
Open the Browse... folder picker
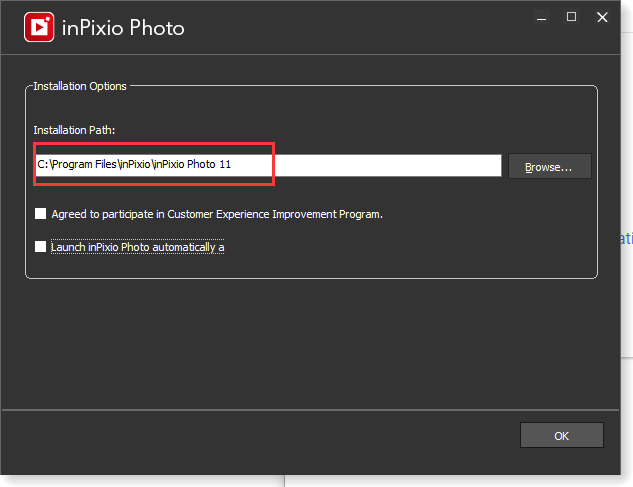(549, 166)
